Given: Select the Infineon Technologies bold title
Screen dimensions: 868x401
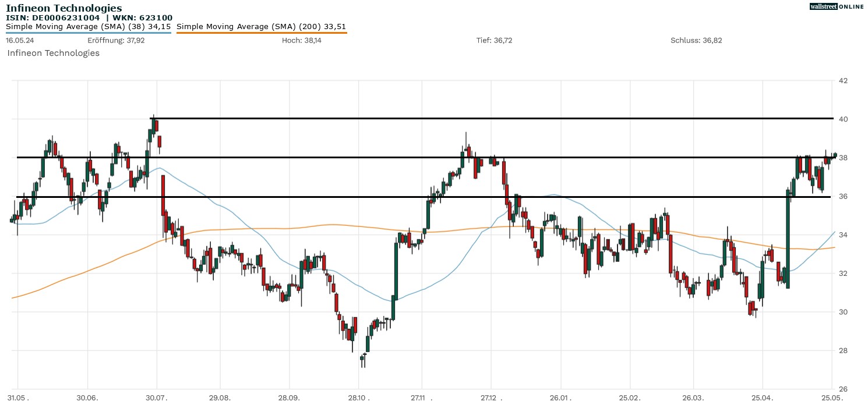Looking at the screenshot, I should (x=64, y=8).
